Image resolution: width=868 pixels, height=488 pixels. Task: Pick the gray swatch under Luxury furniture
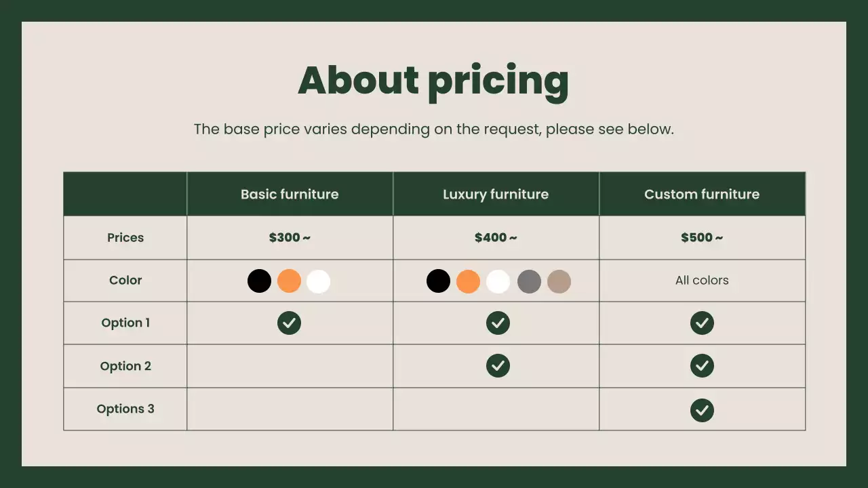[x=529, y=281]
